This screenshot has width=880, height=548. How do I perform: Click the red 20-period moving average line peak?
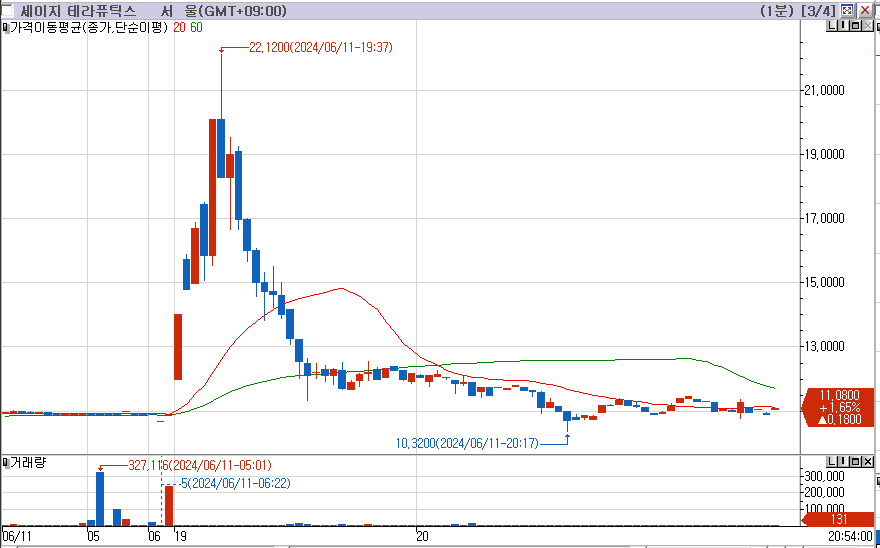point(341,289)
